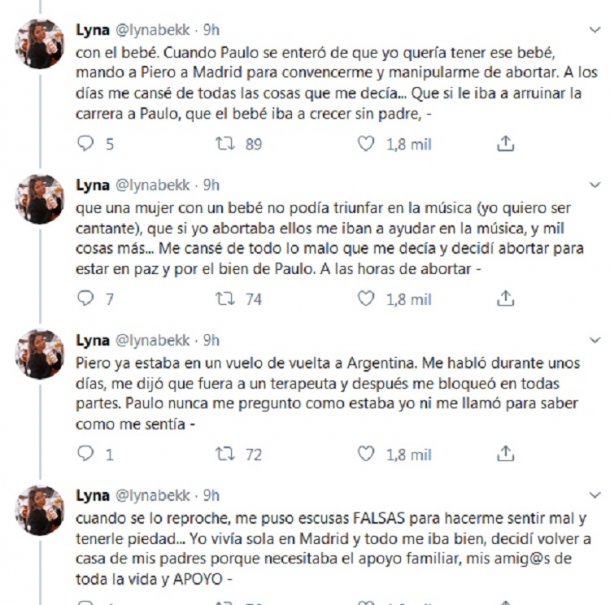Viewport: 610px width, 605px height.
Task: Reply to the tweet with 1 comment
Action: tap(86, 454)
